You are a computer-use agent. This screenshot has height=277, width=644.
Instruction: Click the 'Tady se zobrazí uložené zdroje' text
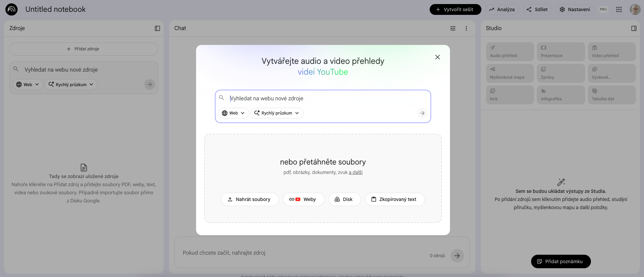click(84, 176)
